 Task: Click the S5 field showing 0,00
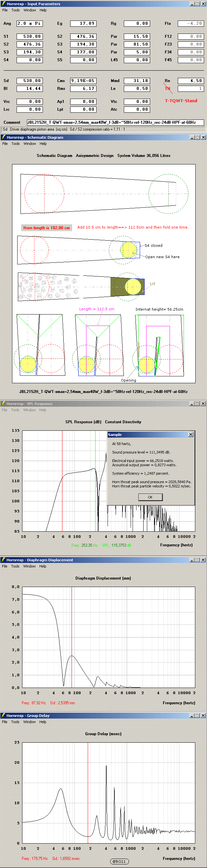pyautogui.click(x=83, y=60)
